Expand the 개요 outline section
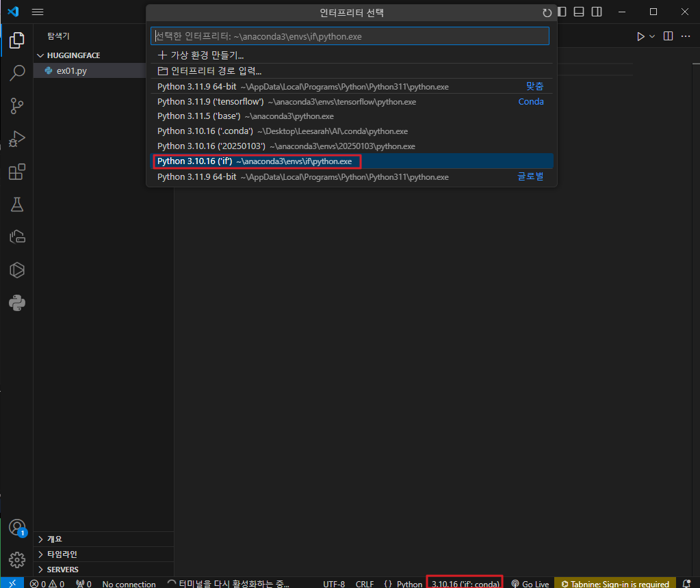This screenshot has width=700, height=588. tap(55, 539)
